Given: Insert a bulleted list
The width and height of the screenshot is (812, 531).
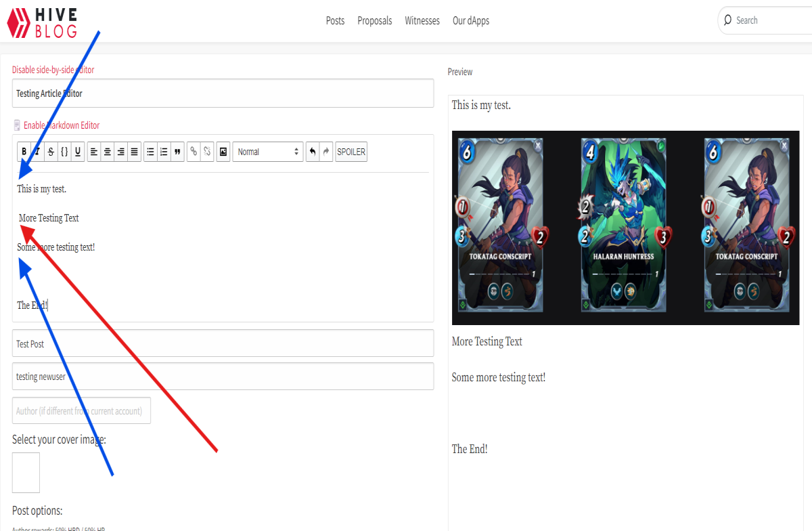Looking at the screenshot, I should click(x=151, y=152).
